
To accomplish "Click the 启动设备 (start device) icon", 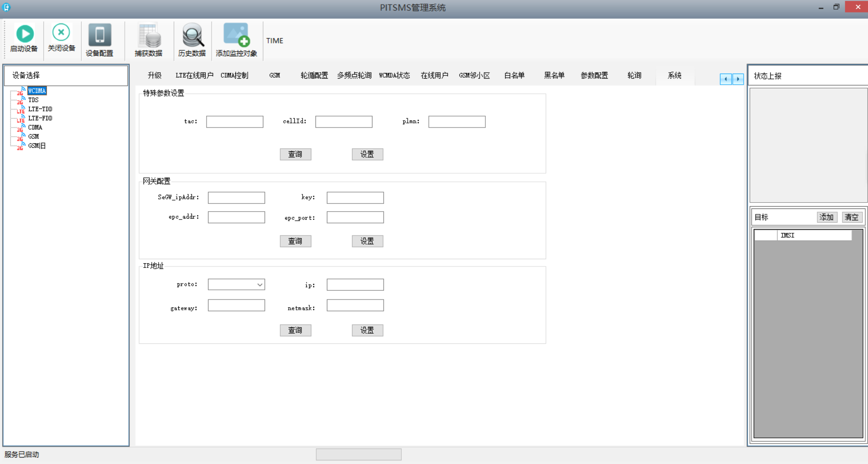I will pos(24,34).
